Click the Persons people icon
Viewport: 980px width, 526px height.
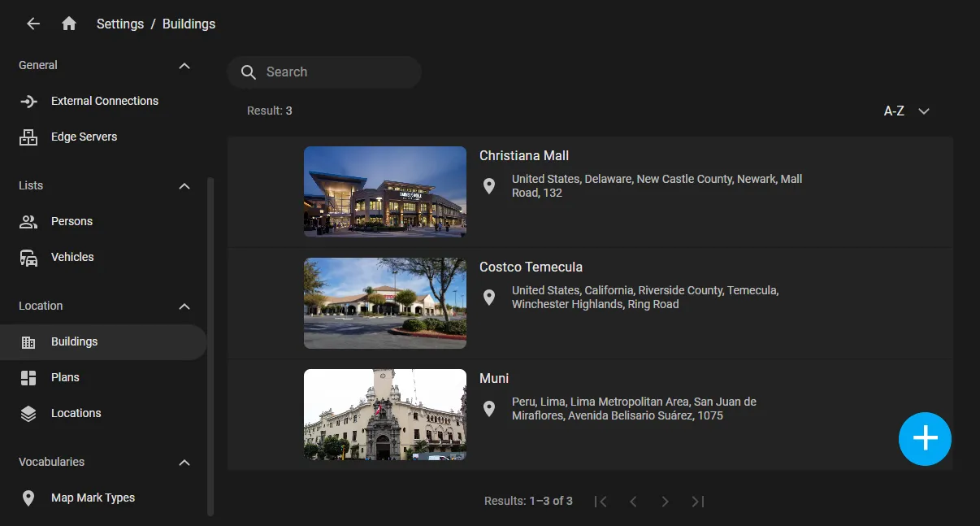(x=28, y=222)
